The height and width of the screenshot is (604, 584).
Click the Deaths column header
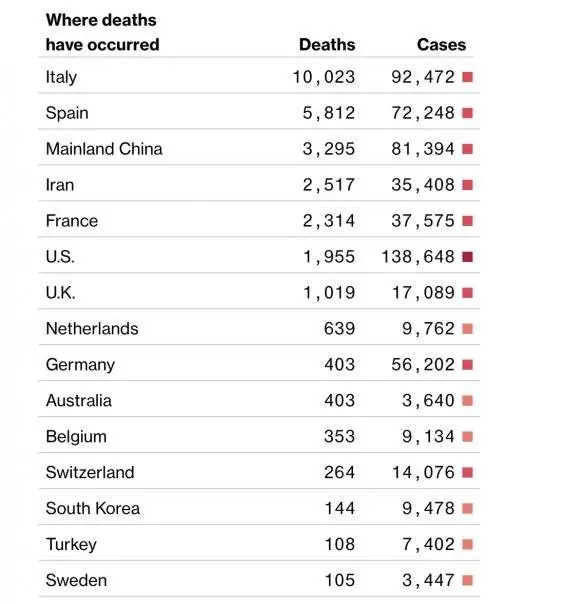[327, 45]
